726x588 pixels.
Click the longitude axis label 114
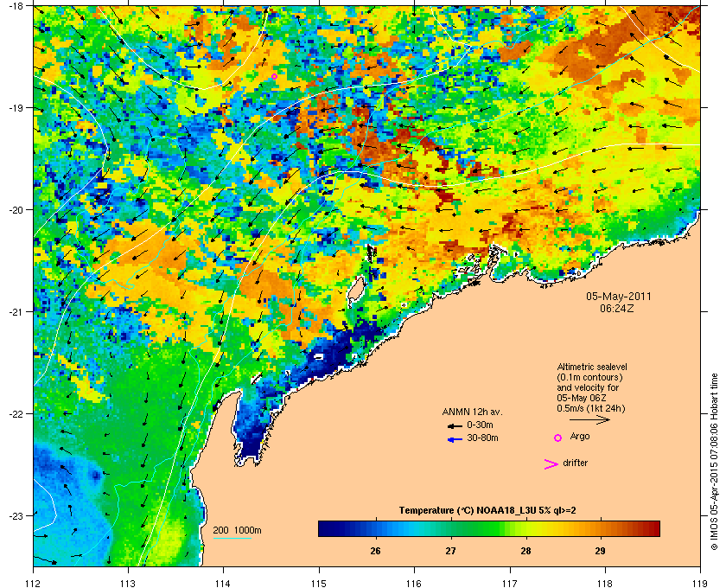click(x=223, y=583)
